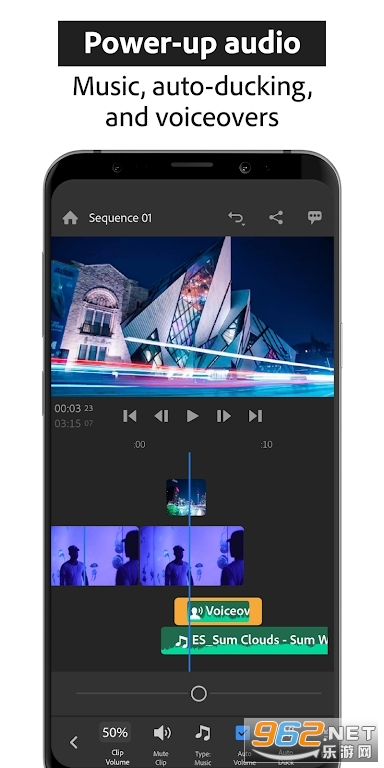384x768 pixels.
Task: Tap the 50% Clip Volume value
Action: pyautogui.click(x=115, y=733)
